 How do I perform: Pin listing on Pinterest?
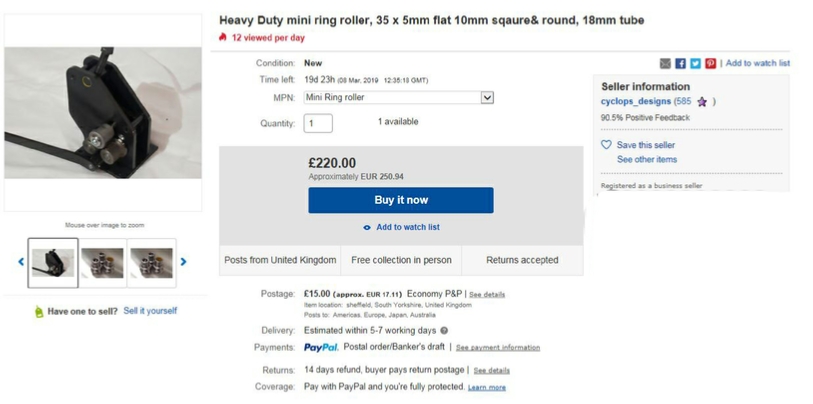(710, 63)
